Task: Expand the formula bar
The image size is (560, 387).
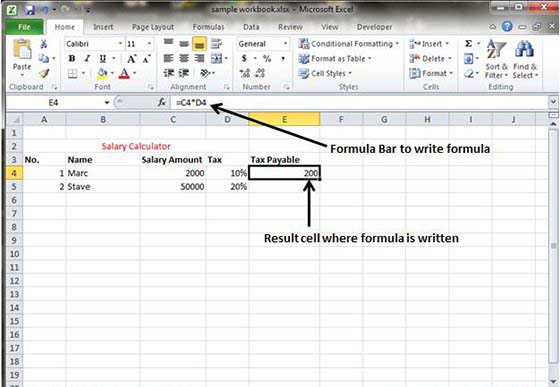Action: pos(553,102)
